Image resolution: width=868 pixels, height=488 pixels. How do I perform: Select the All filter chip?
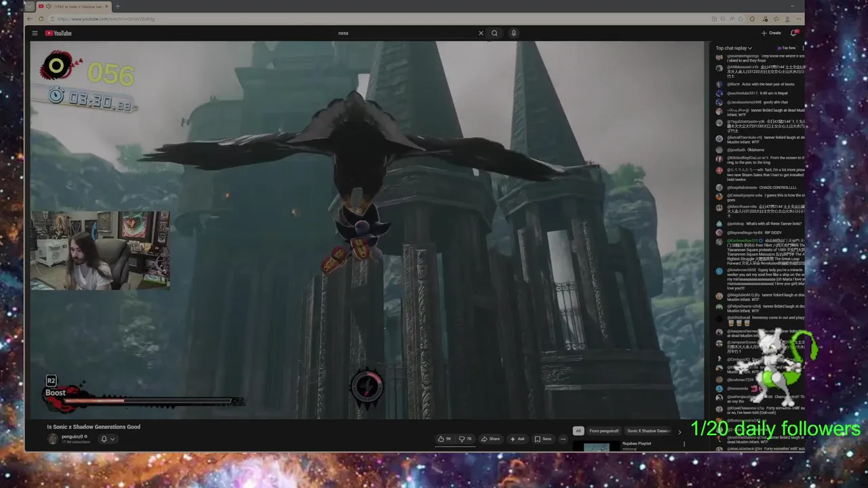coord(578,431)
